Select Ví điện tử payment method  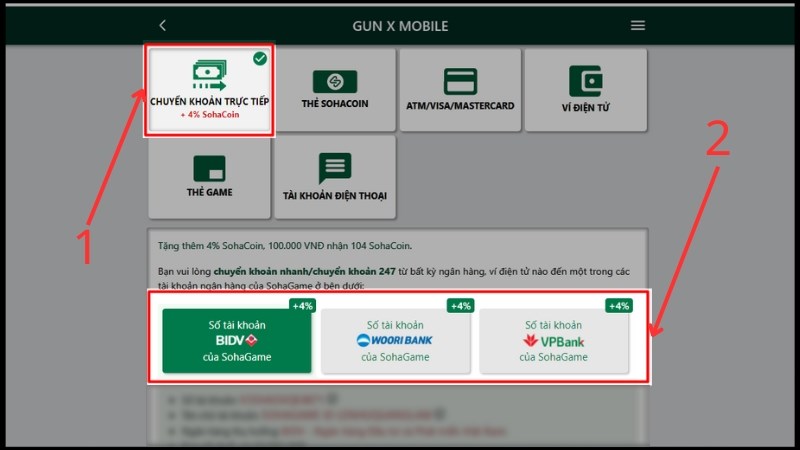[586, 90]
